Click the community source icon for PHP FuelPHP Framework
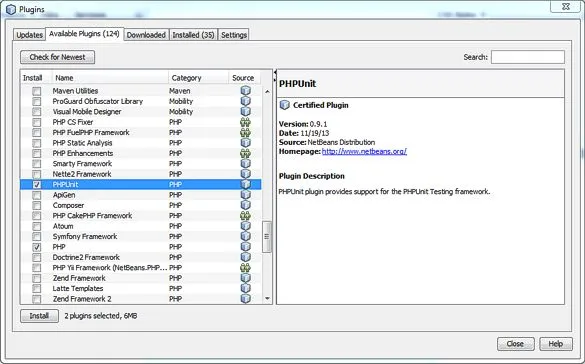 point(245,132)
